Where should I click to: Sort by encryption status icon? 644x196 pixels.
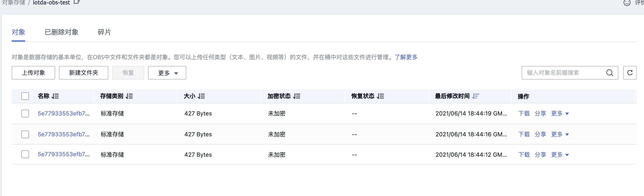point(297,96)
